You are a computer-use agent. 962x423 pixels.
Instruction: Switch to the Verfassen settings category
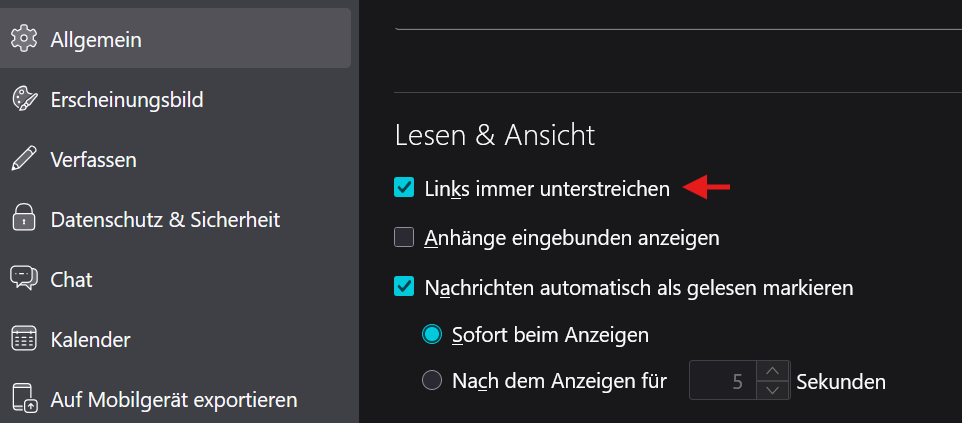coord(94,159)
